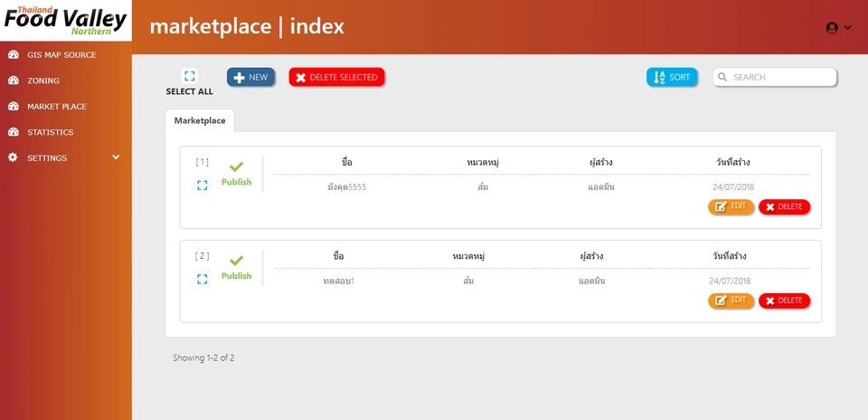Toggle the SELECT ALL checkbox
Viewport: 868px width, 420px height.
(189, 76)
